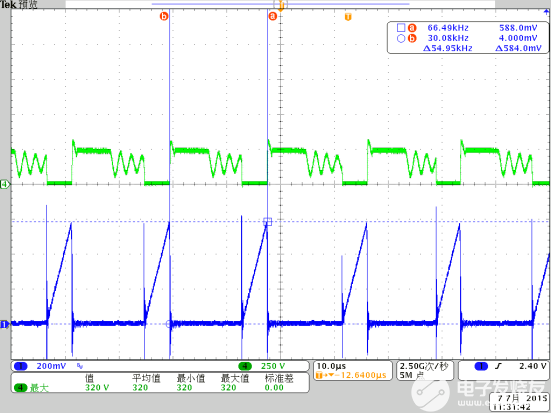Click cursor b voltage 4.000mV
Viewport: 551px width, 413px height.
click(x=518, y=38)
